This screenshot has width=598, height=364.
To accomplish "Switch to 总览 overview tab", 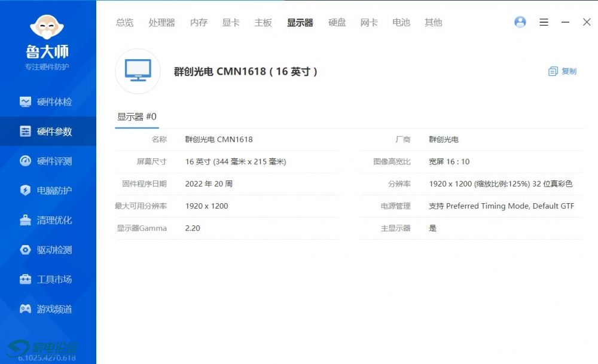I will point(125,23).
